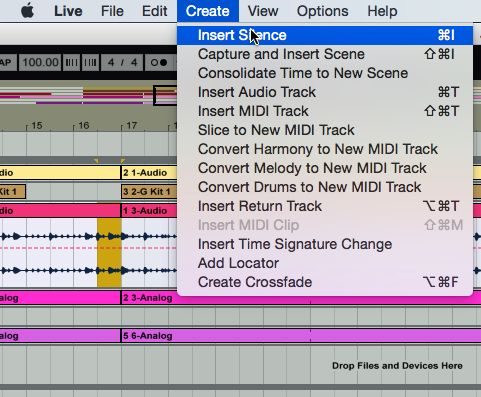This screenshot has width=481, height=397.
Task: Open the File menu
Action: (x=112, y=11)
